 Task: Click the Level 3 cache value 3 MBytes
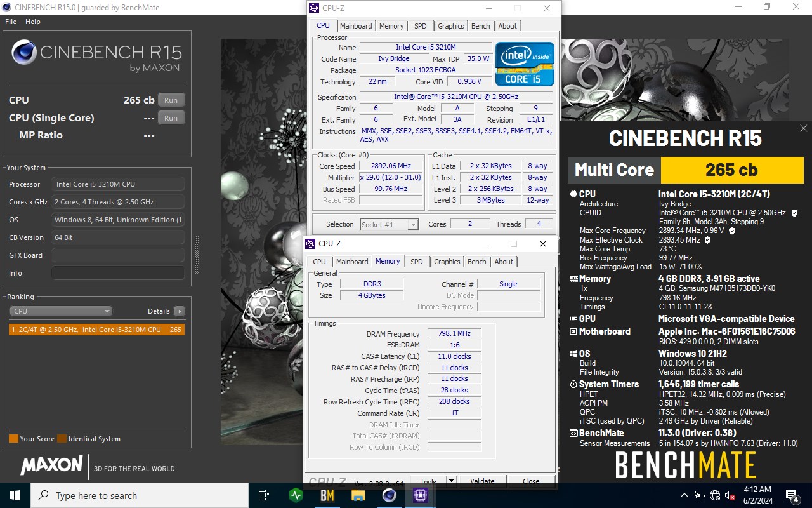coord(492,201)
